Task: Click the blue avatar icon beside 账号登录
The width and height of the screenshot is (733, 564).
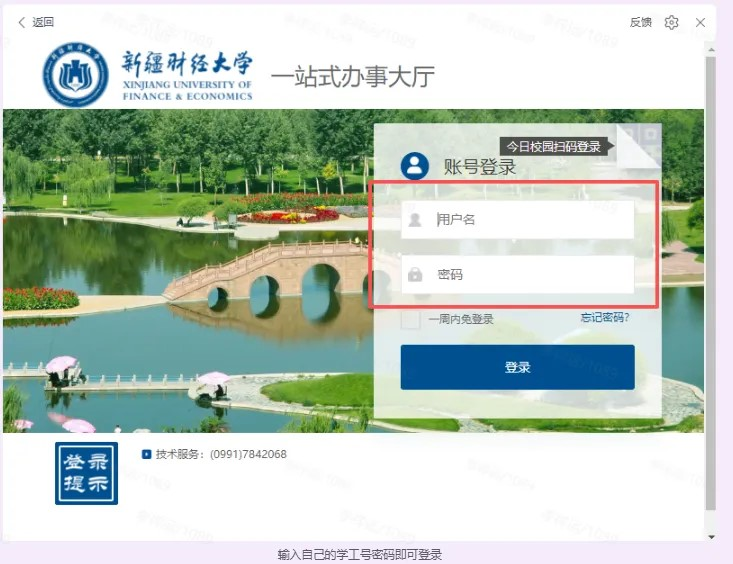Action: point(414,167)
